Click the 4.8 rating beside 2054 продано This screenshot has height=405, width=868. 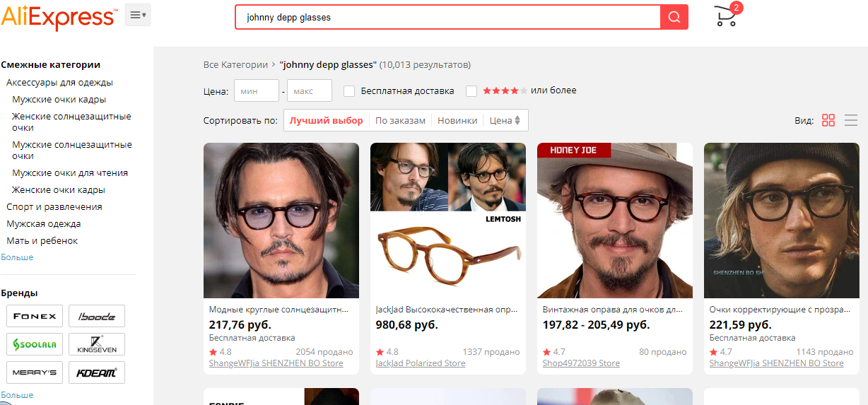click(x=221, y=352)
